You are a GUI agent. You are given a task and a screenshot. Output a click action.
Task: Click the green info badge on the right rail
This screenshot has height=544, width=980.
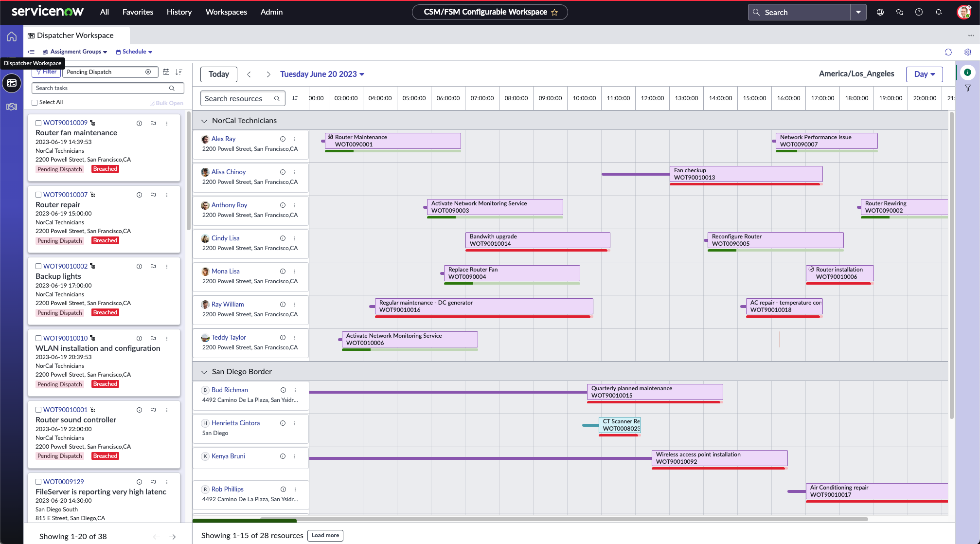click(x=968, y=73)
